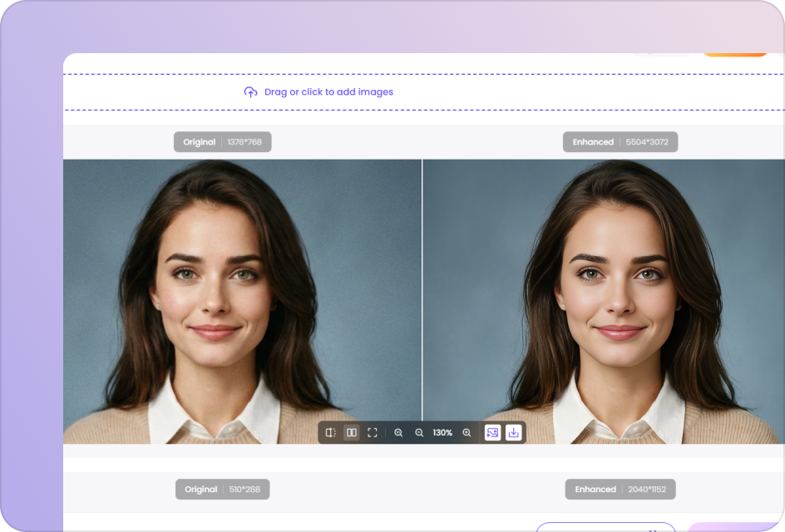This screenshot has width=785, height=532.
Task: Download the enhanced image
Action: pos(513,432)
